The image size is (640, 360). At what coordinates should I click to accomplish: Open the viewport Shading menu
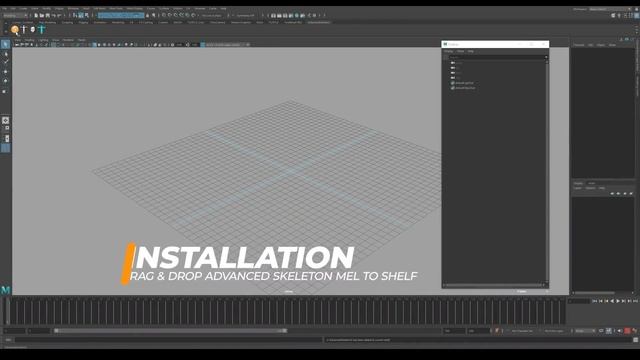(29, 40)
